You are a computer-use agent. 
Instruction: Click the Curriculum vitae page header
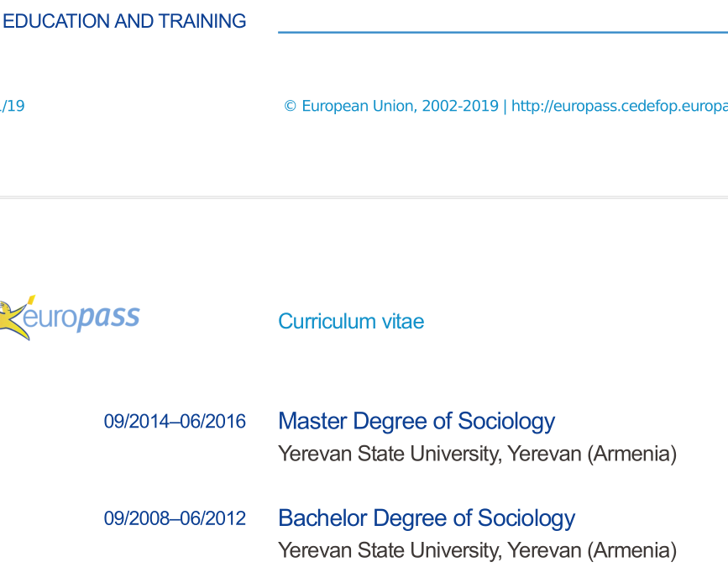coord(351,322)
